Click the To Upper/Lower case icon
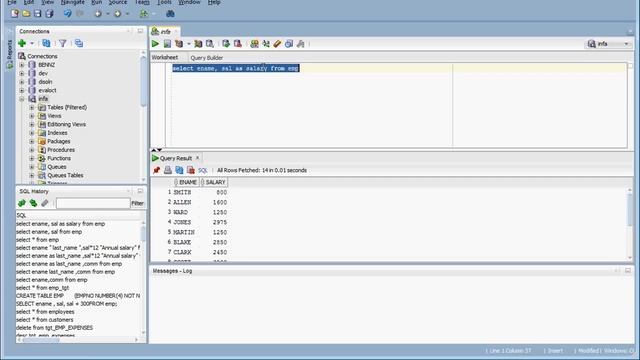This screenshot has height=360, width=640. [x=266, y=44]
